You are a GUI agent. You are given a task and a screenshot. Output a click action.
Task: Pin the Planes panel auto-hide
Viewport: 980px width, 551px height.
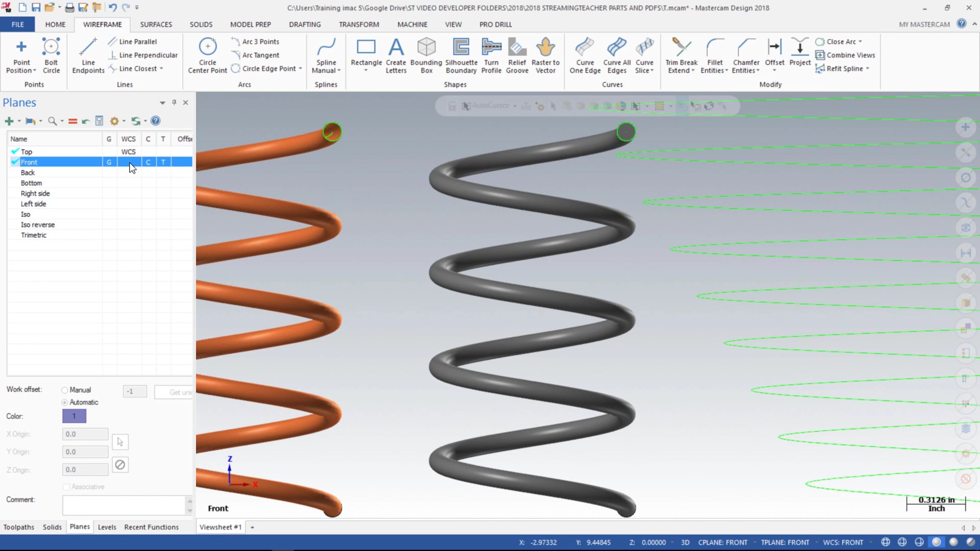[174, 103]
